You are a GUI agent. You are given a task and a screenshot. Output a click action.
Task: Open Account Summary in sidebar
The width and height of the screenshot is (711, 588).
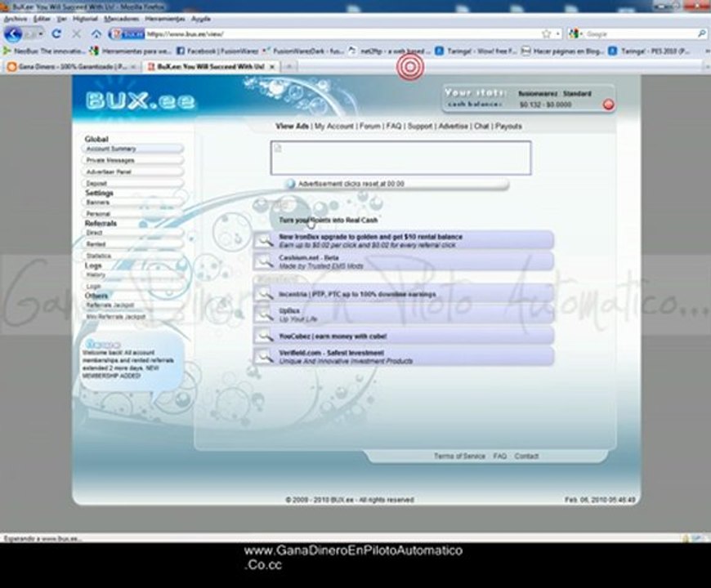[x=132, y=149]
